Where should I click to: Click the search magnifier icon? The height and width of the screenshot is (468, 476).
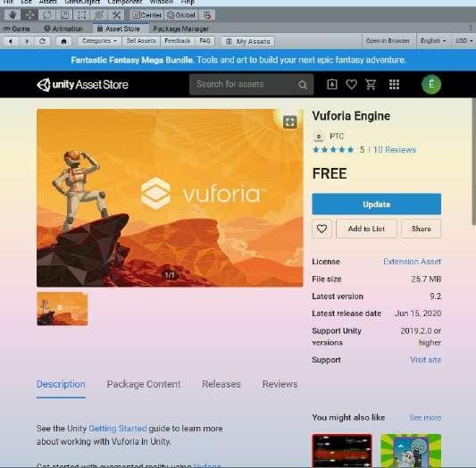[x=303, y=85]
